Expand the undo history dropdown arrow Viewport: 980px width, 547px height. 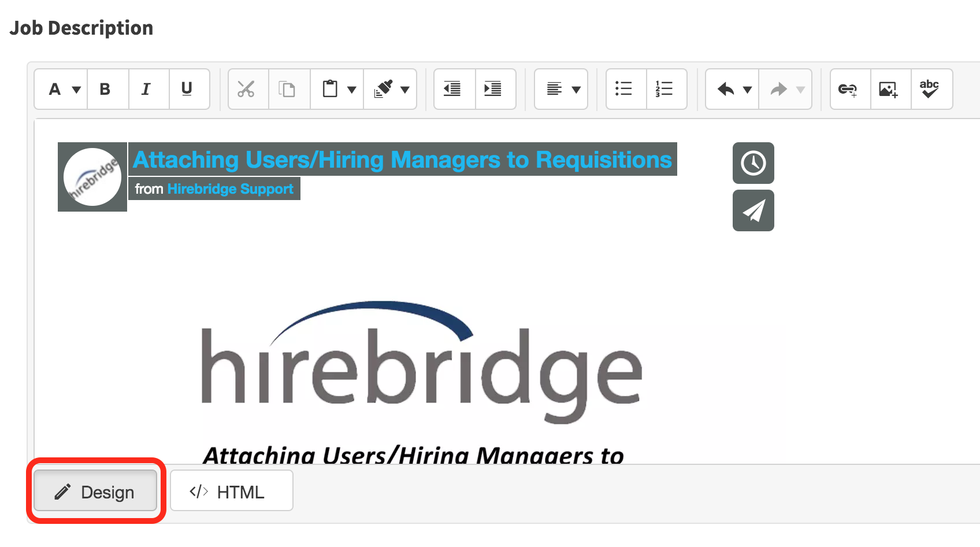747,90
